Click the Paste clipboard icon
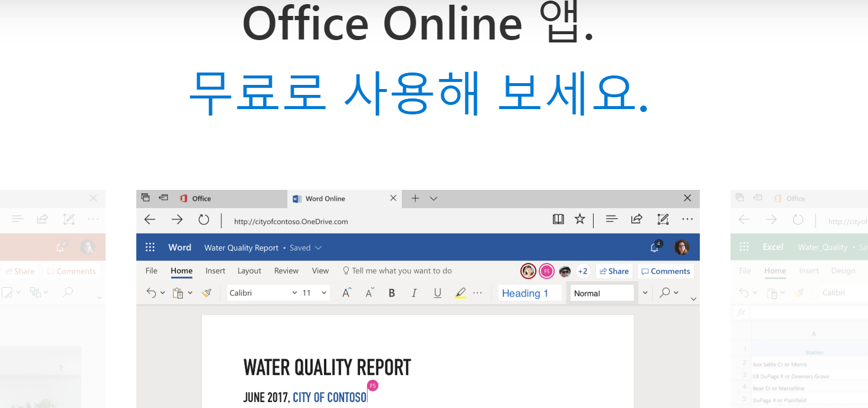868x408 pixels. tap(178, 293)
